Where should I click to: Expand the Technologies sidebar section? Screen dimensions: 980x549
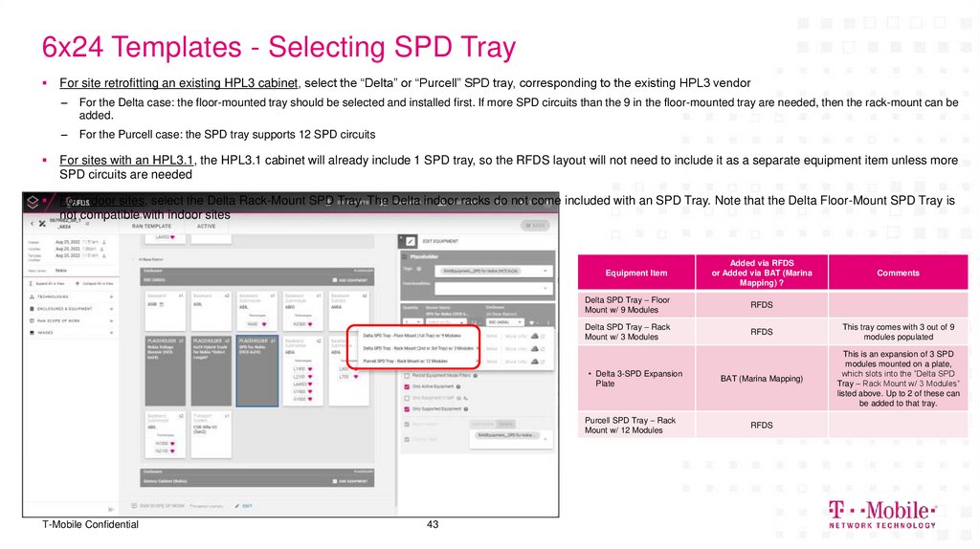coord(71,296)
